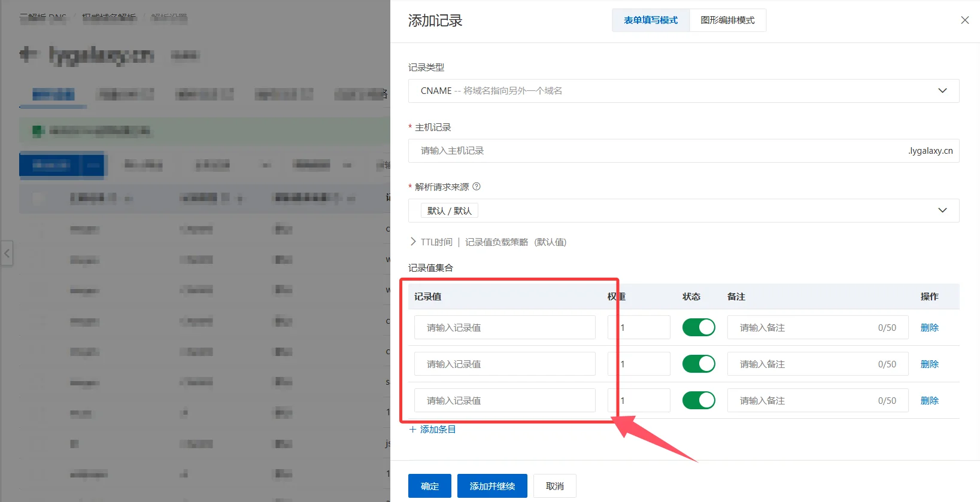The height and width of the screenshot is (502, 980).
Task: Click the 默认 / 默认 tag
Action: point(449,211)
